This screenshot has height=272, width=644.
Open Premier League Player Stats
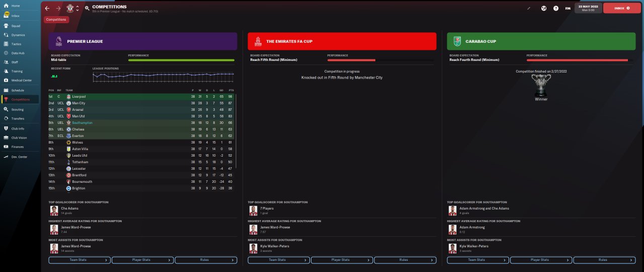[x=142, y=260]
